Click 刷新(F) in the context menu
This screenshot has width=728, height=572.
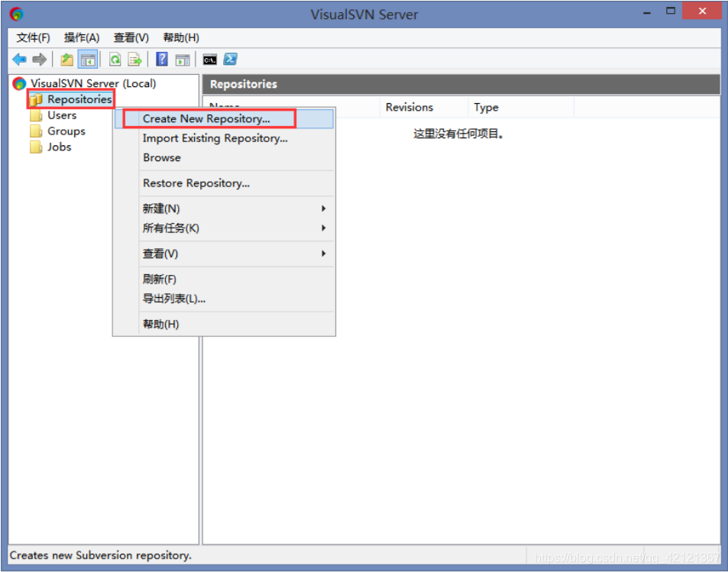coord(225,279)
